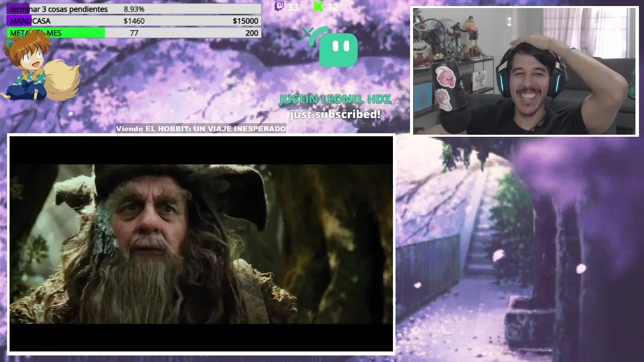Click the Hobbit movie video frame
Image resolution: width=644 pixels, height=362 pixels.
tap(201, 244)
